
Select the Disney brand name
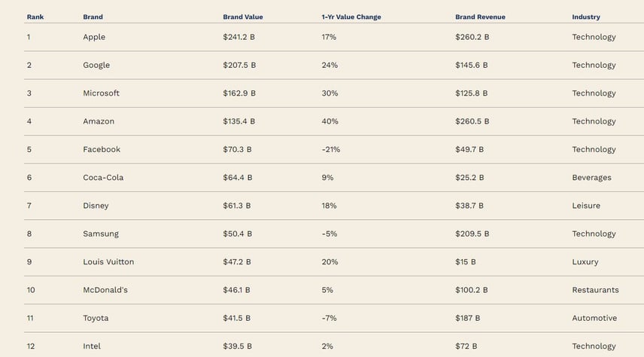tap(96, 206)
